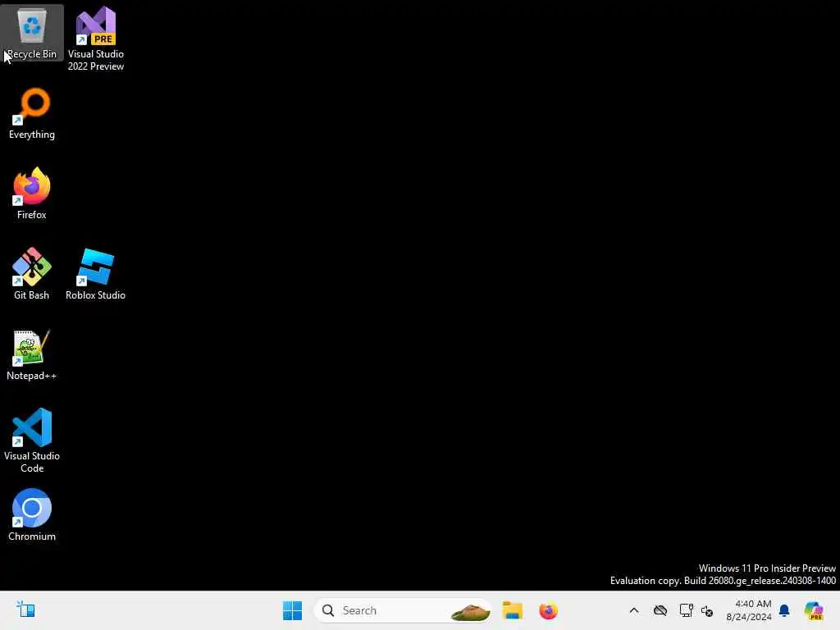The height and width of the screenshot is (630, 840).
Task: Click the search highlight image in search box
Action: (470, 610)
